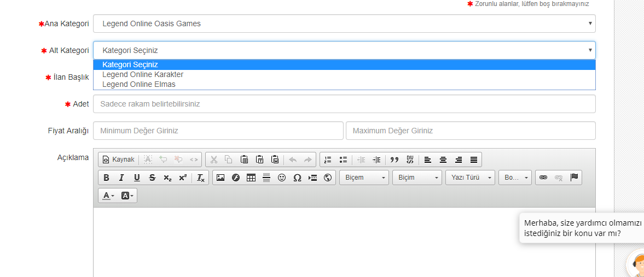Click paste from Word icon

[x=275, y=160]
